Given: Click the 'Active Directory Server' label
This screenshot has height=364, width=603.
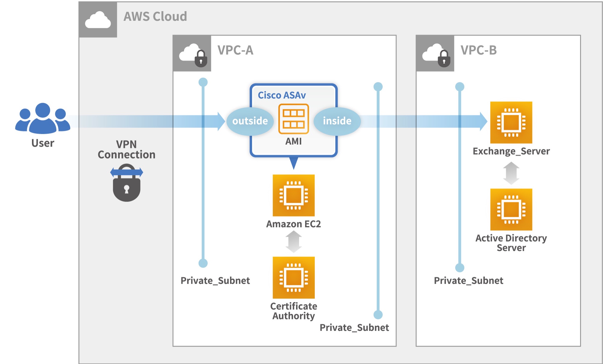Looking at the screenshot, I should pyautogui.click(x=511, y=243).
